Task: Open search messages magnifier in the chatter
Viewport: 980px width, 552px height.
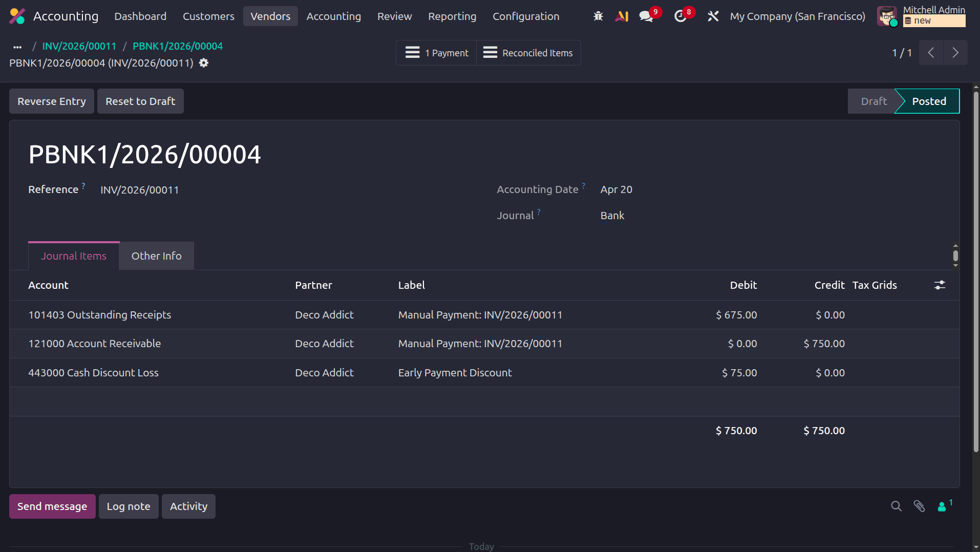Action: 896,506
